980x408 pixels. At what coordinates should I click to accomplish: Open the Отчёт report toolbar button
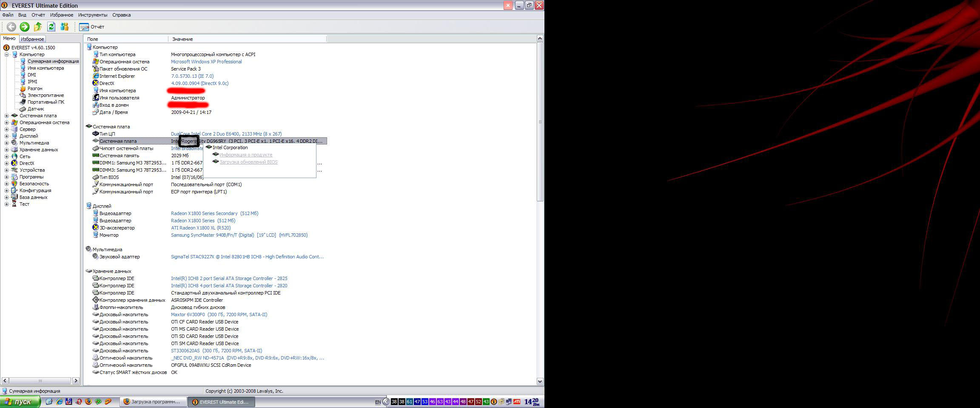[x=92, y=27]
